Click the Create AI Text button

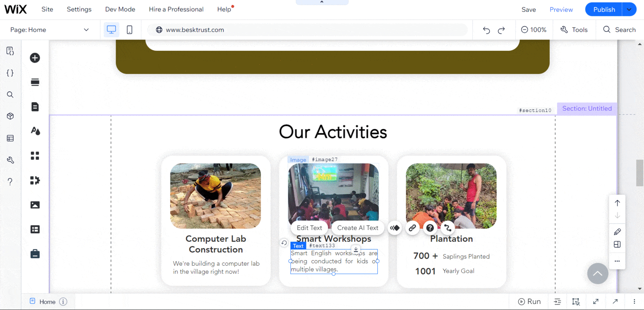click(x=358, y=228)
